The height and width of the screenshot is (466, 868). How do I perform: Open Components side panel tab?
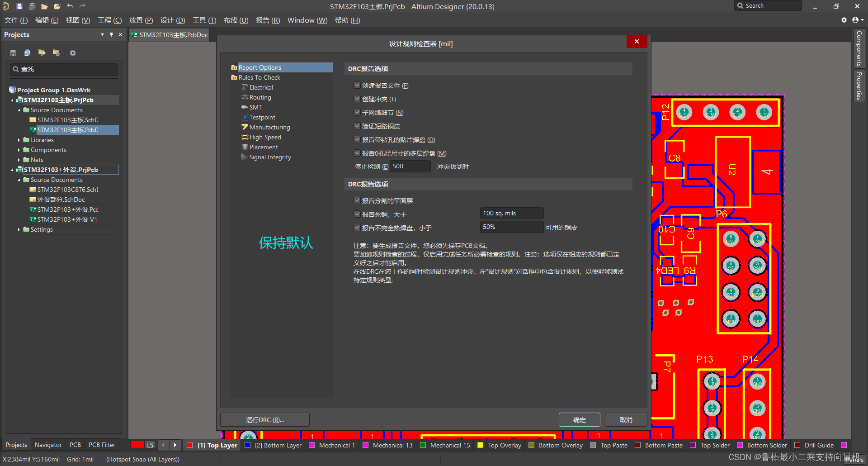pos(859,49)
